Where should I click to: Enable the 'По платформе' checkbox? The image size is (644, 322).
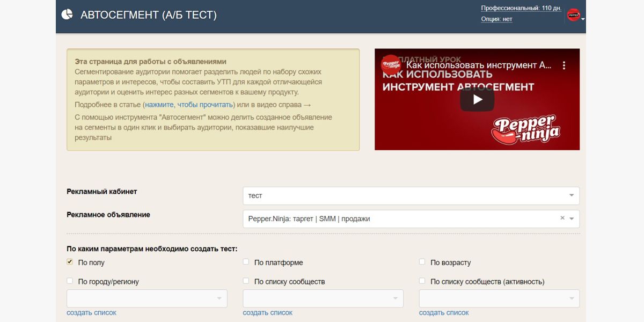246,262
